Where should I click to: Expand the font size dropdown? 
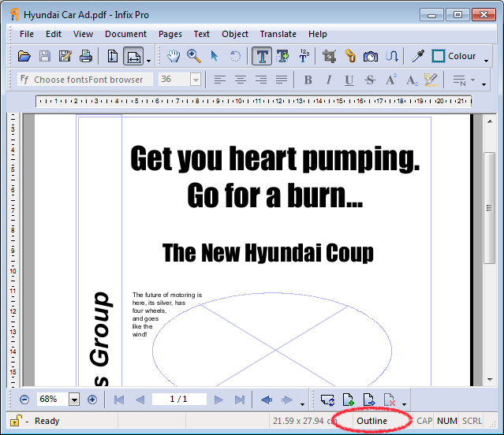pos(195,80)
